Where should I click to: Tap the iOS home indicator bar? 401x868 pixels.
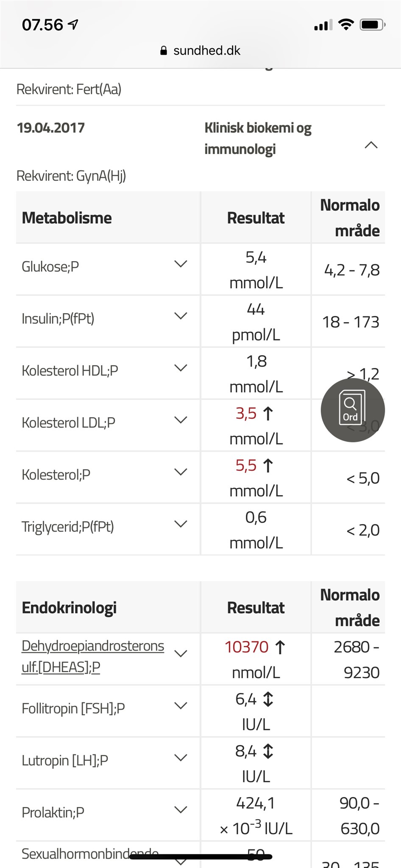(x=200, y=857)
